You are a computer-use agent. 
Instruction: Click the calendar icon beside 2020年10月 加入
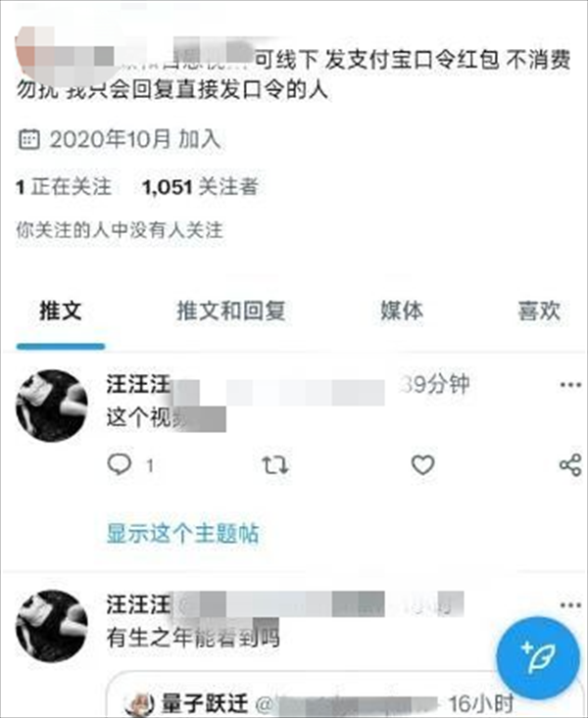[x=28, y=139]
